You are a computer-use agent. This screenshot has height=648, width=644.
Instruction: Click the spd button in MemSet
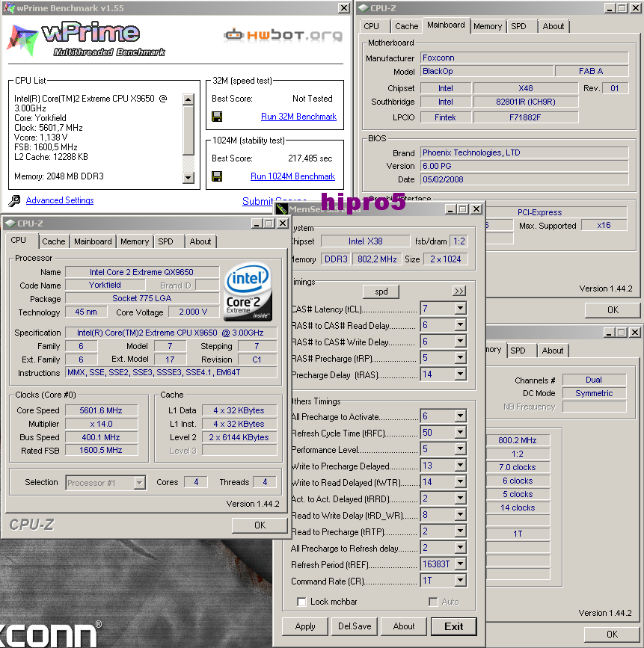381,291
